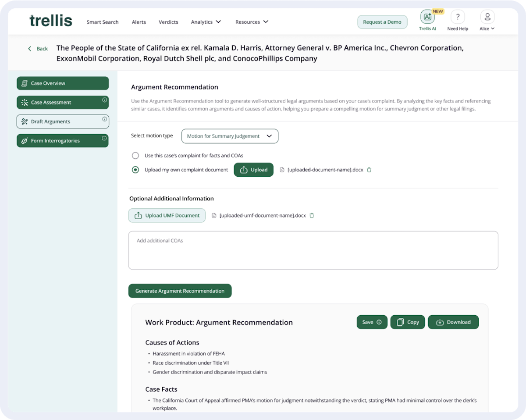Click the Need Help question mark icon
The image size is (526, 420).
click(458, 17)
